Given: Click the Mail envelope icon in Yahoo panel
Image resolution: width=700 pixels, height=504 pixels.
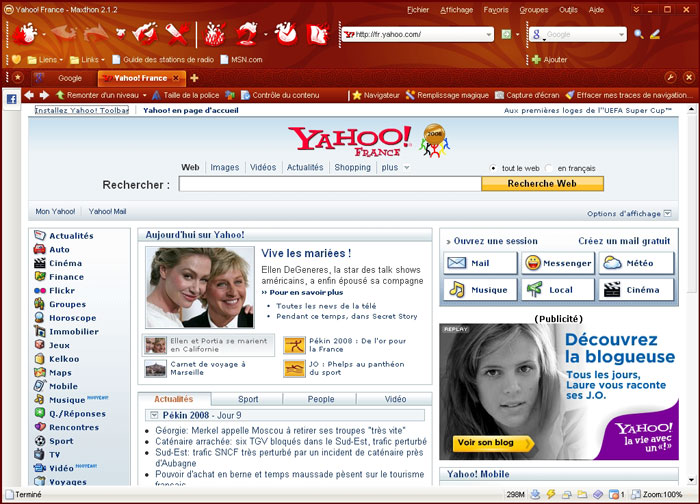Looking at the screenshot, I should [456, 263].
